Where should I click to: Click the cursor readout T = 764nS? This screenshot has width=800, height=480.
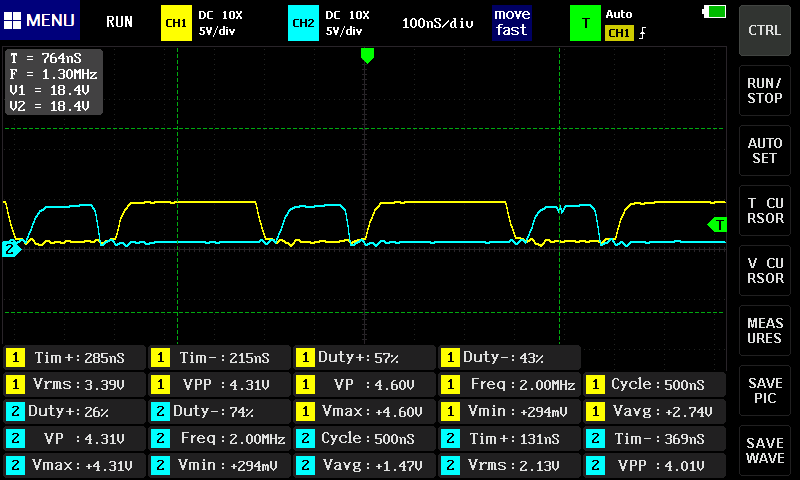point(45,58)
